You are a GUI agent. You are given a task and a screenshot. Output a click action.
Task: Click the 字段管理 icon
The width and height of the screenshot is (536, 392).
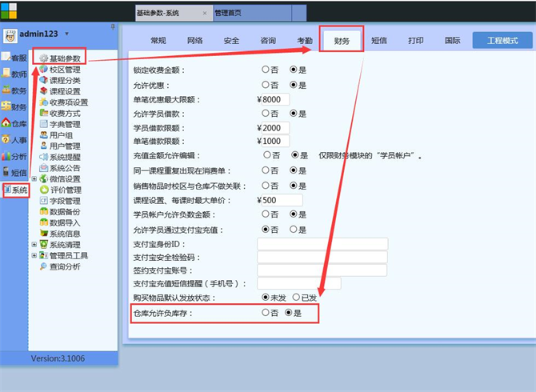[x=43, y=200]
